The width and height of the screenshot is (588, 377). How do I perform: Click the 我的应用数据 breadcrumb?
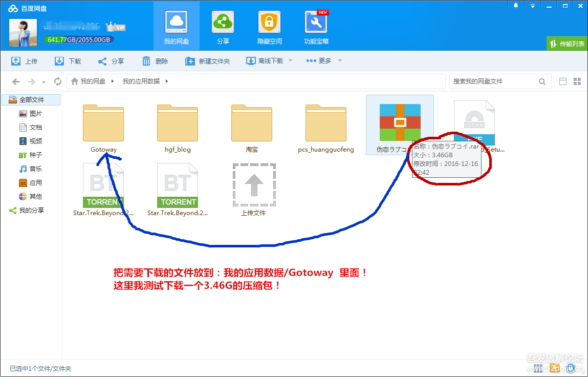coord(141,81)
